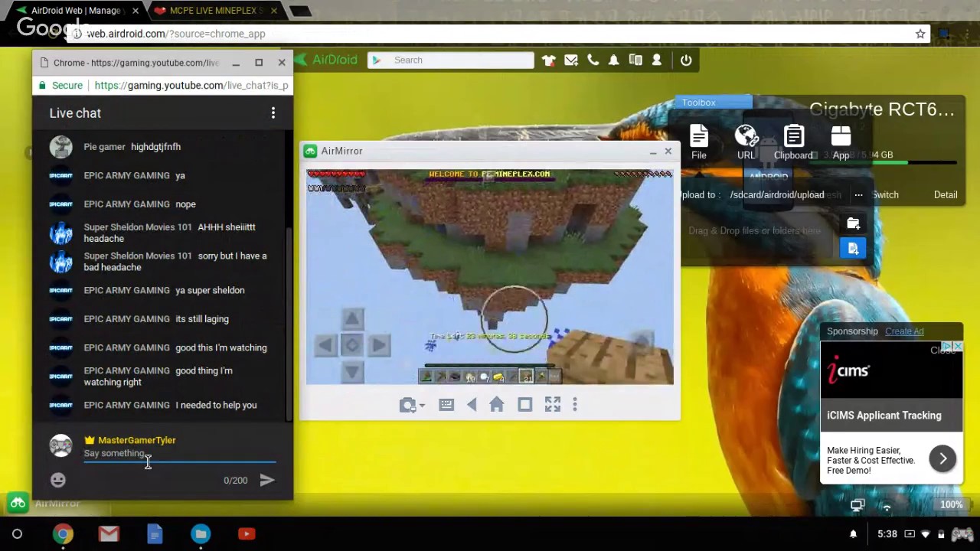Click Pie gamer's chat message

[155, 147]
